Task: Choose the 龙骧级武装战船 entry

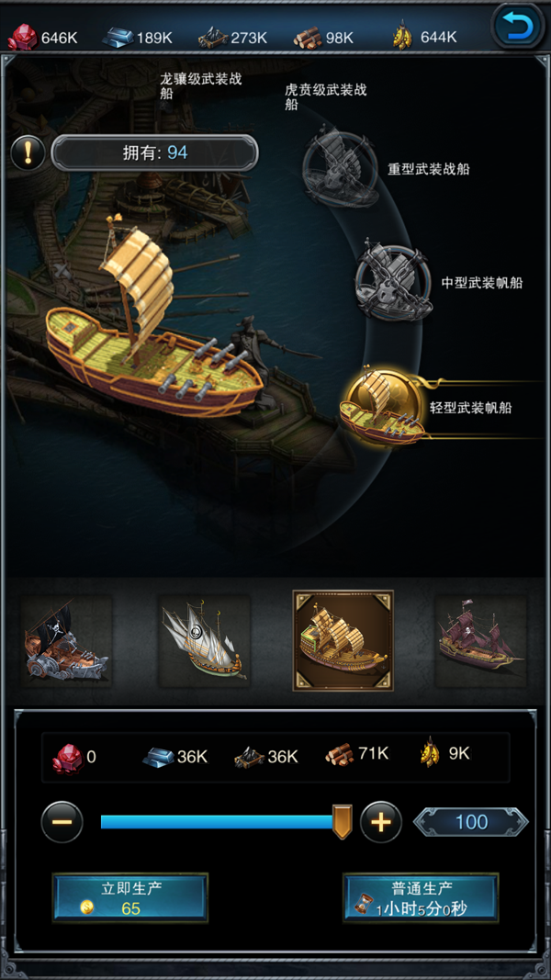Action: point(200,86)
